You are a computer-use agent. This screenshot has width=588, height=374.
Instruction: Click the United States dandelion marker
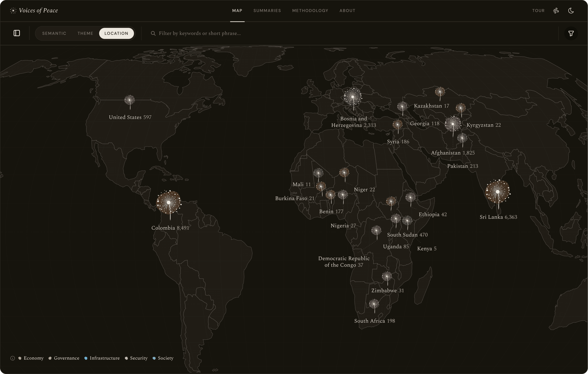(129, 100)
